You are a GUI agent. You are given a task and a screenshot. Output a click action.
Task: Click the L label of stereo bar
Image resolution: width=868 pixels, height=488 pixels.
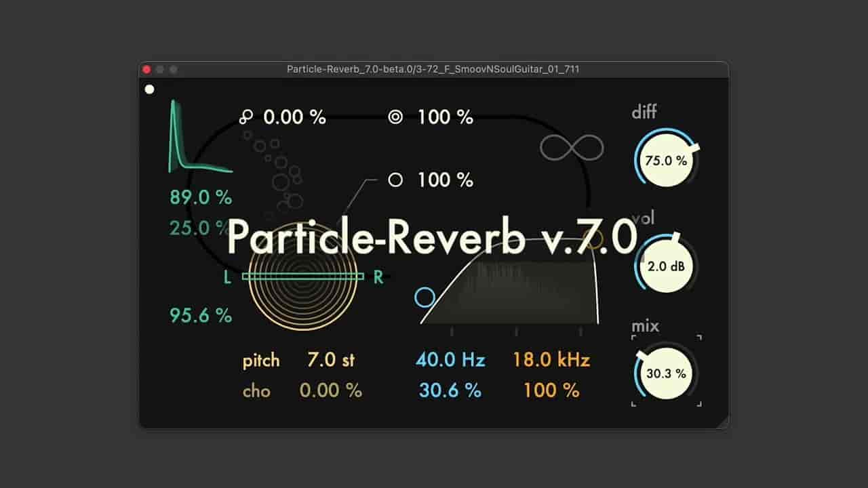pos(228,277)
